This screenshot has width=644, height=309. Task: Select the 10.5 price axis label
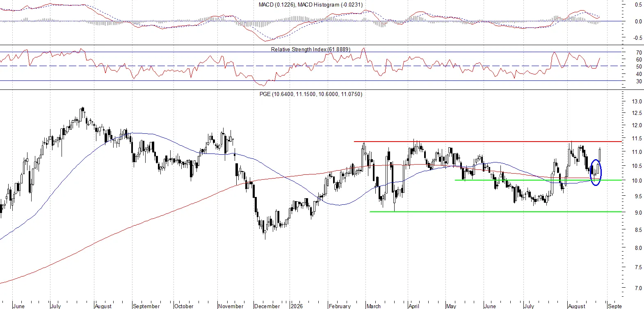(x=637, y=166)
